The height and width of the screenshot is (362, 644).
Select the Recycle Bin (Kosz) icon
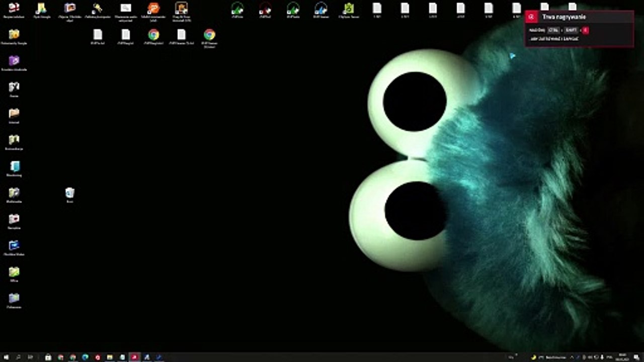point(70,193)
